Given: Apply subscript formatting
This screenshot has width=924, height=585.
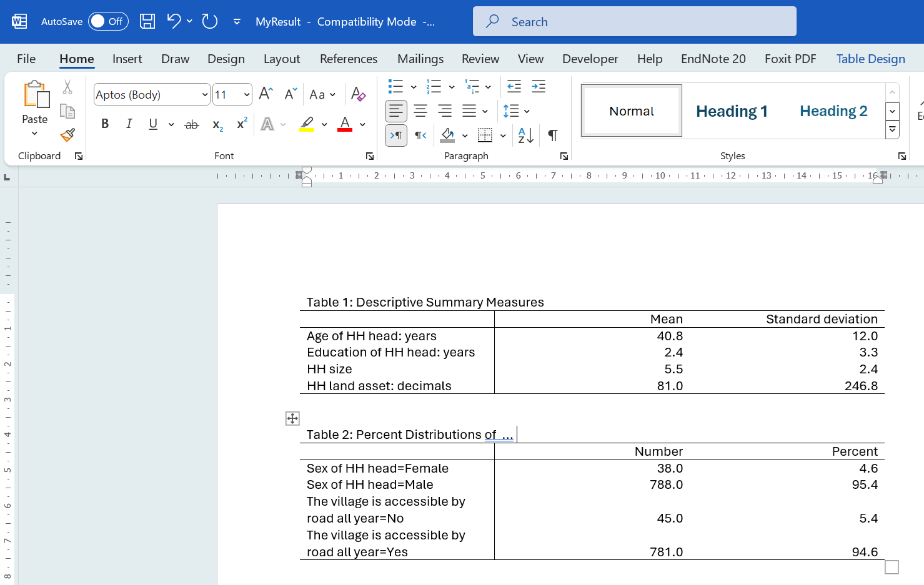Looking at the screenshot, I should pos(216,124).
